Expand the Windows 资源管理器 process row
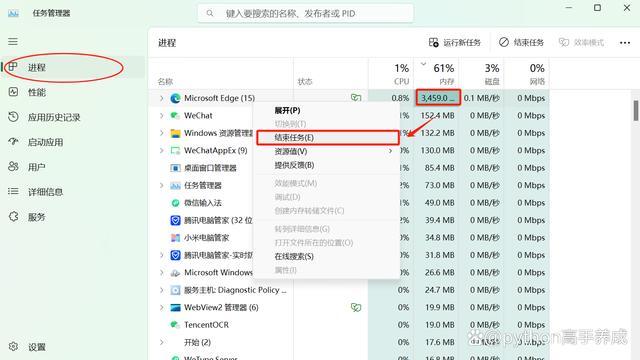This screenshot has height=360, width=640. (x=162, y=133)
